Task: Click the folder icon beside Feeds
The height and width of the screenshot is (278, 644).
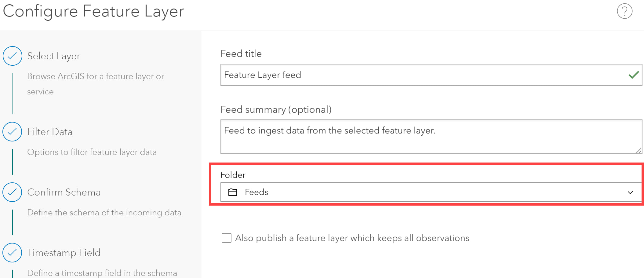Action: [233, 192]
